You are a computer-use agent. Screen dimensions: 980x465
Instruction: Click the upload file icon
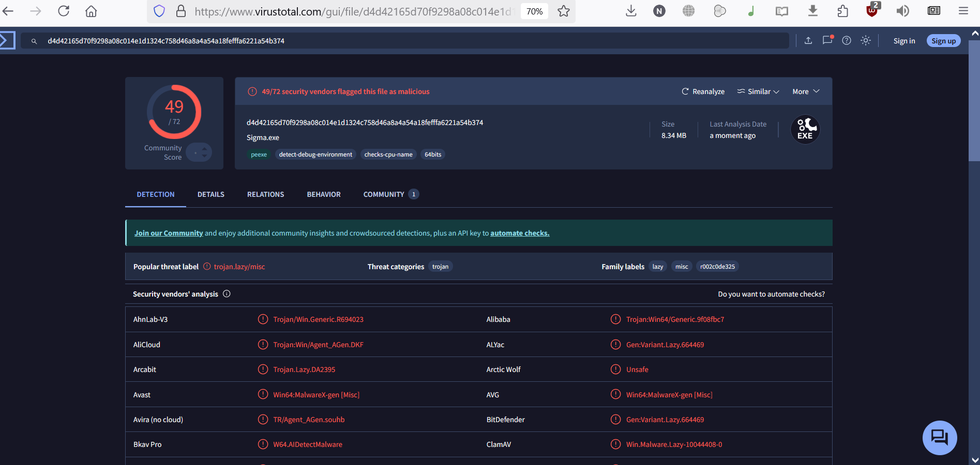tap(808, 40)
